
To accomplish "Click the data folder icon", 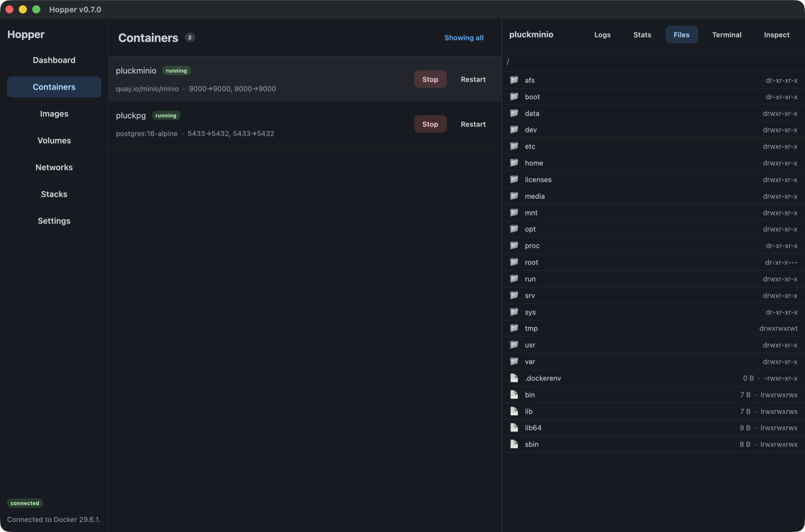I will click(x=514, y=113).
